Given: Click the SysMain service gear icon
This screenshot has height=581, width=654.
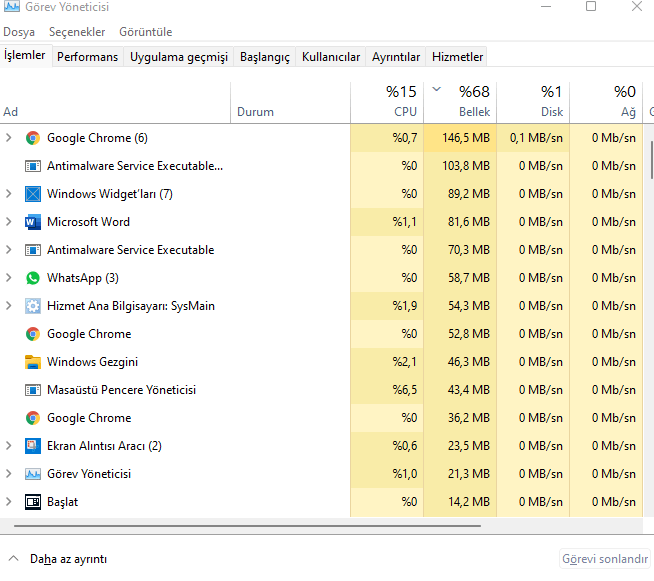Looking at the screenshot, I should (x=33, y=306).
